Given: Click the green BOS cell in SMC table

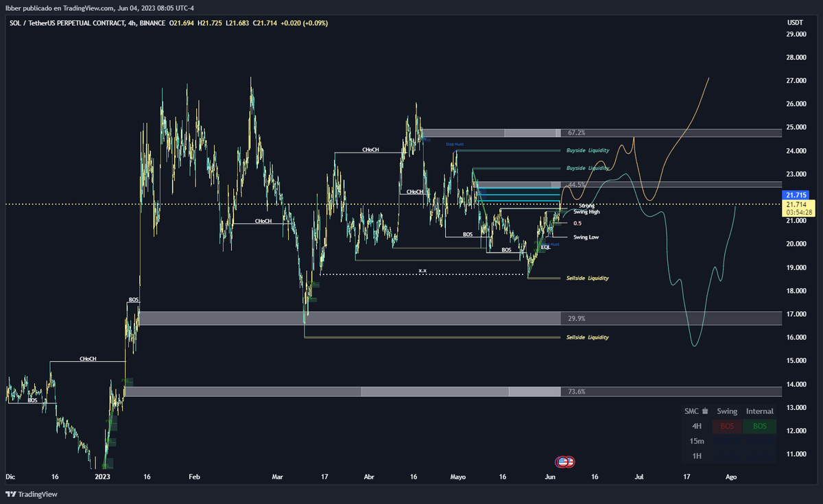Looking at the screenshot, I should click(760, 427).
